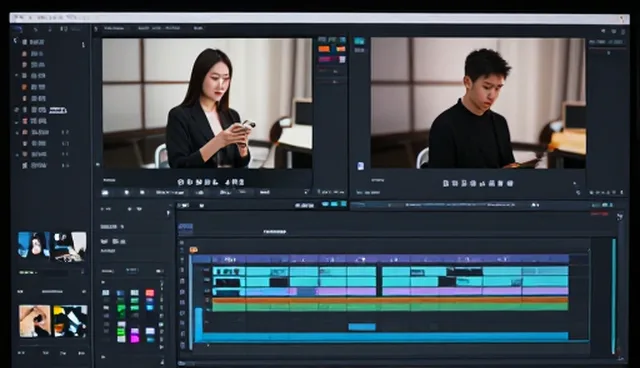Click the first playback control under the woman's preview
The image size is (640, 368).
(x=181, y=182)
